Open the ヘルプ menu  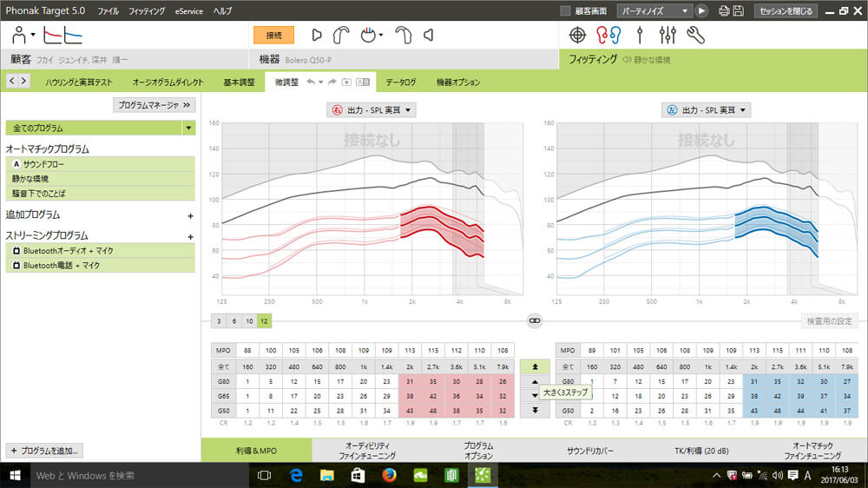pos(222,11)
